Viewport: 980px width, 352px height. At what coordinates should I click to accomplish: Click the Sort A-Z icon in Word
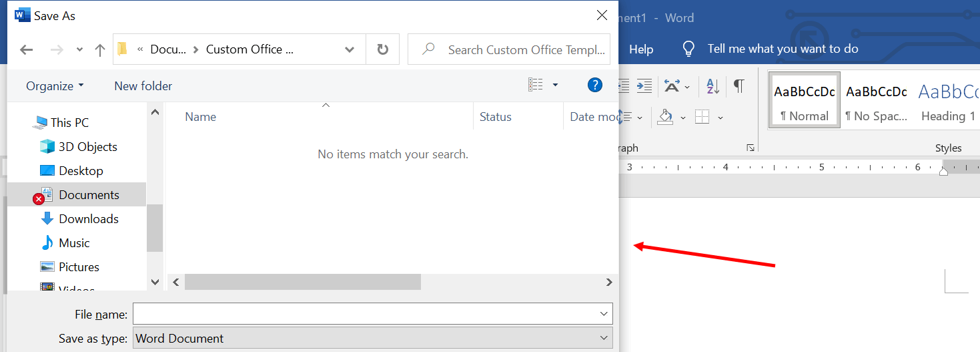(712, 85)
